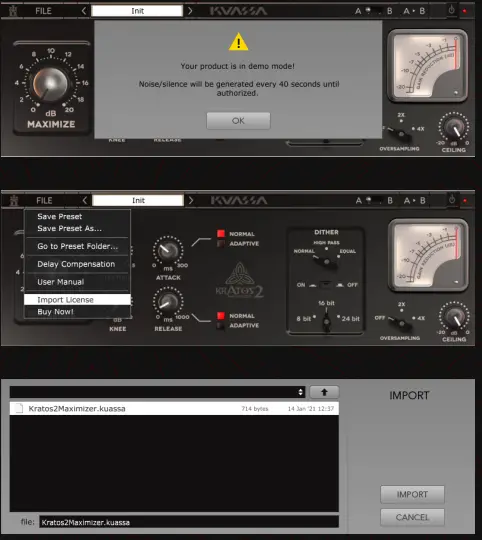
Task: Click the Kratos 2 logo
Action: click(240, 280)
